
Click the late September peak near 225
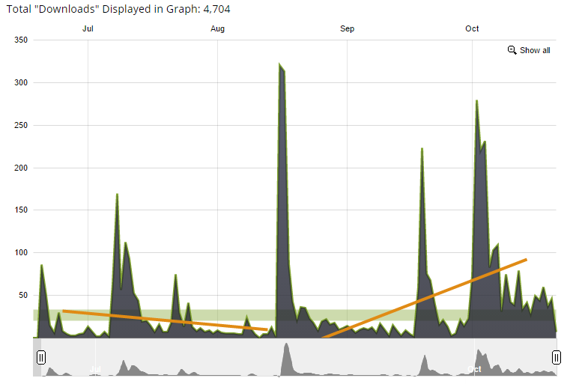tap(422, 149)
